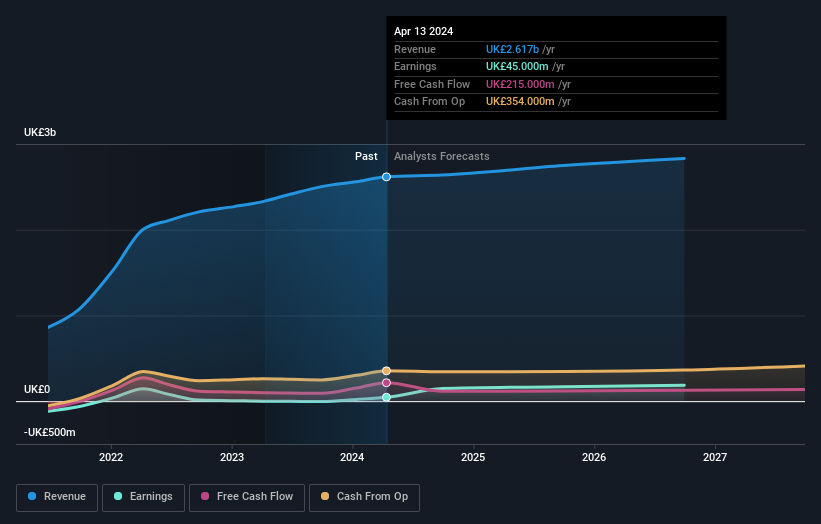Image resolution: width=821 pixels, height=524 pixels.
Task: Click the Past section label
Action: [x=366, y=157]
